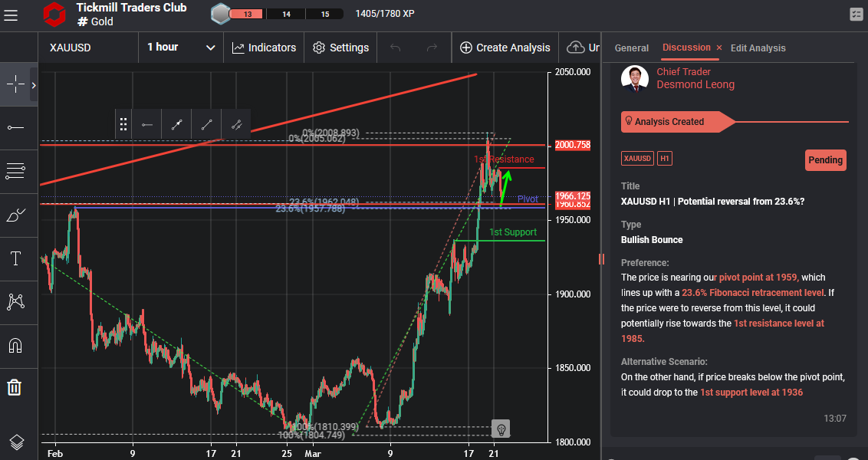Click the Mar date axis label
The width and height of the screenshot is (868, 460).
(311, 453)
